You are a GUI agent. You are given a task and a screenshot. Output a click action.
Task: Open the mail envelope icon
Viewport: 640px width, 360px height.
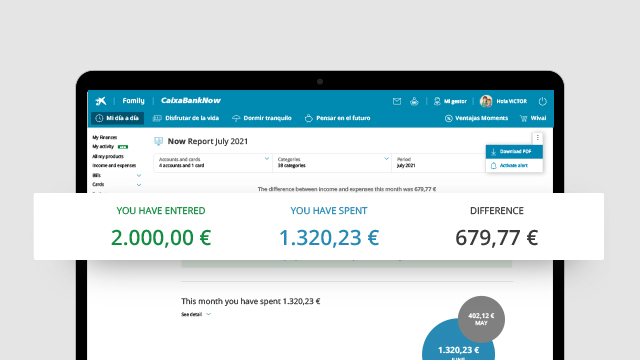397,101
